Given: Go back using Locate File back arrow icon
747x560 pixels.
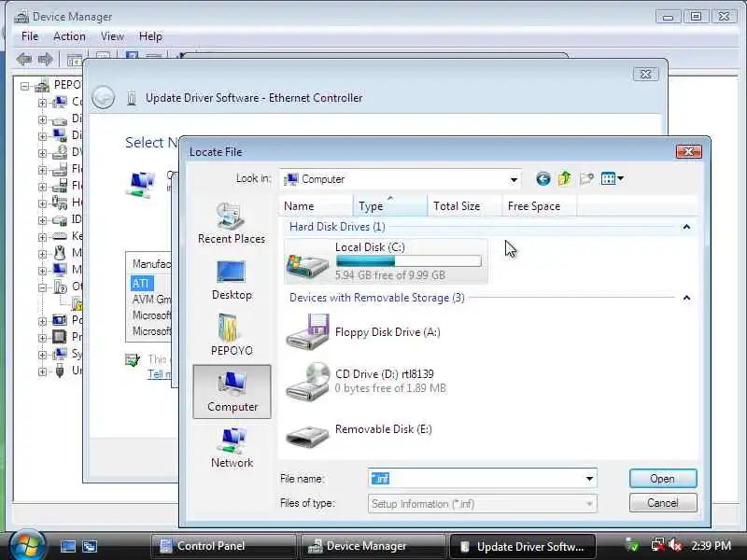Looking at the screenshot, I should (543, 179).
